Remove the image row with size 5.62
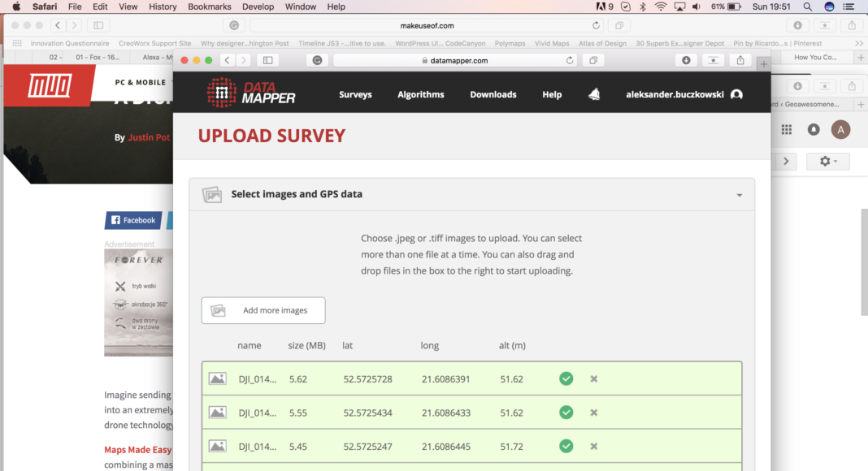 click(594, 378)
